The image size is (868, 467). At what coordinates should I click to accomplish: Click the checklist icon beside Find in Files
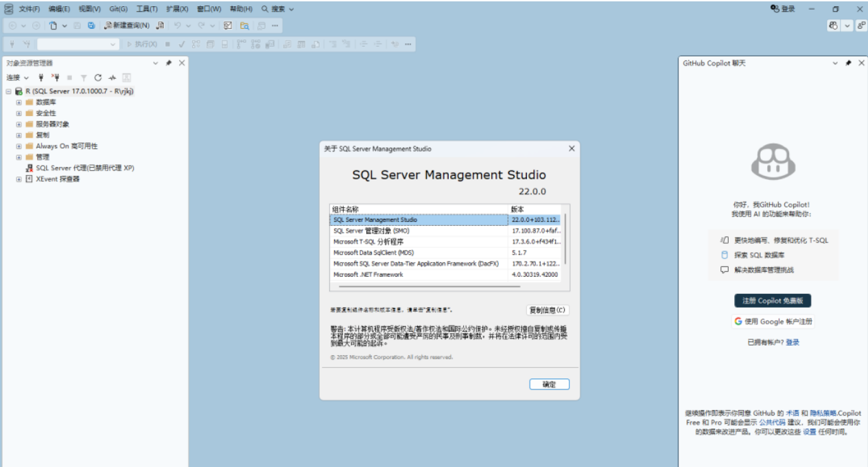pyautogui.click(x=228, y=25)
